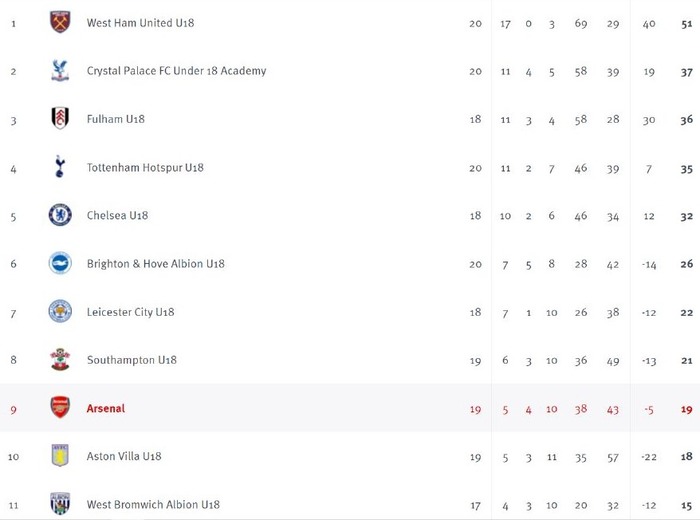Click the highlighted Arsenal team name
The height and width of the screenshot is (520, 700).
[106, 408]
